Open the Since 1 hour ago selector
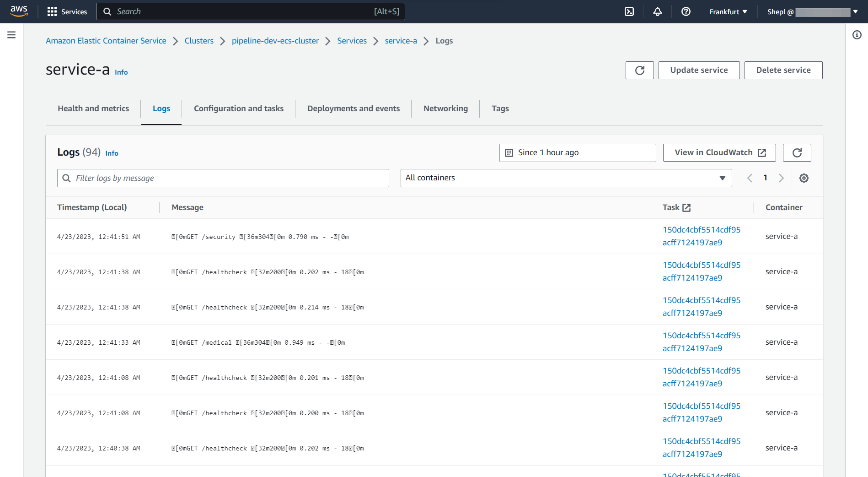The width and height of the screenshot is (868, 477). pos(578,153)
